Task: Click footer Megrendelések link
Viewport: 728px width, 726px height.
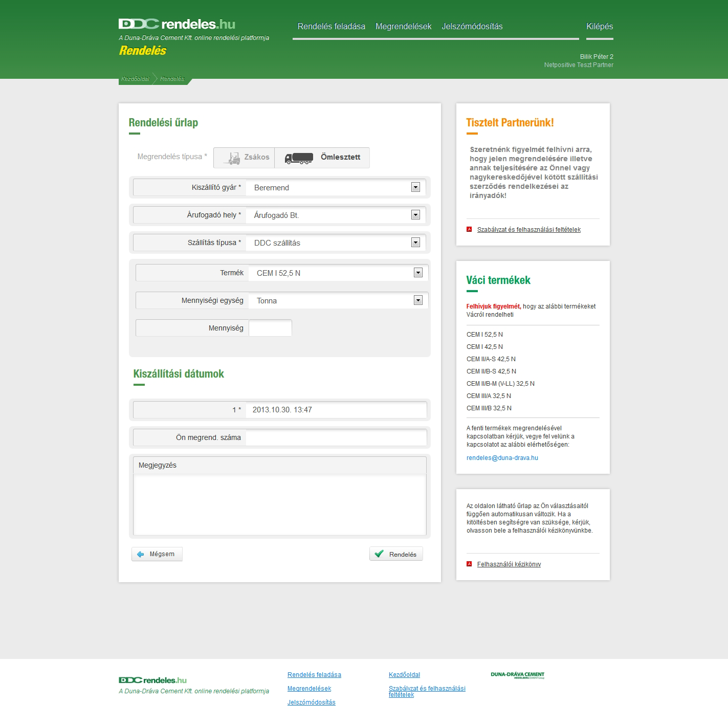Action: (x=310, y=689)
